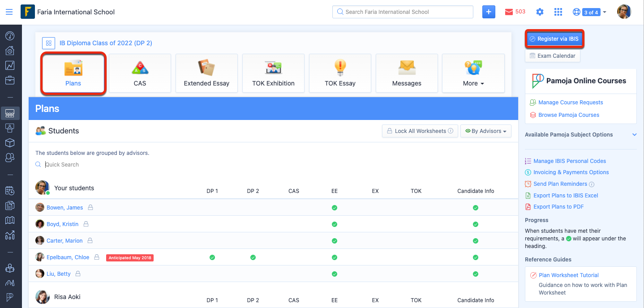Image resolution: width=644 pixels, height=308 pixels.
Task: Open student Liu, Betty
Action: pos(59,274)
